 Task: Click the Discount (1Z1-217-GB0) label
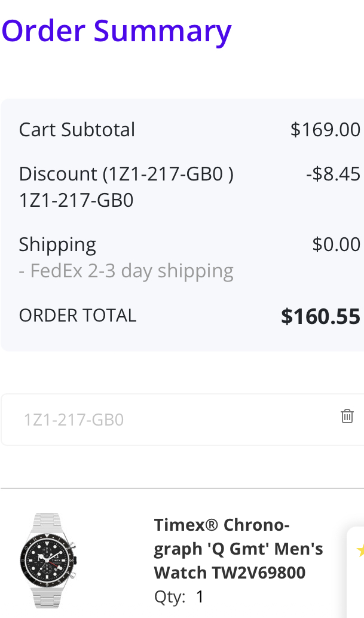coord(126,174)
